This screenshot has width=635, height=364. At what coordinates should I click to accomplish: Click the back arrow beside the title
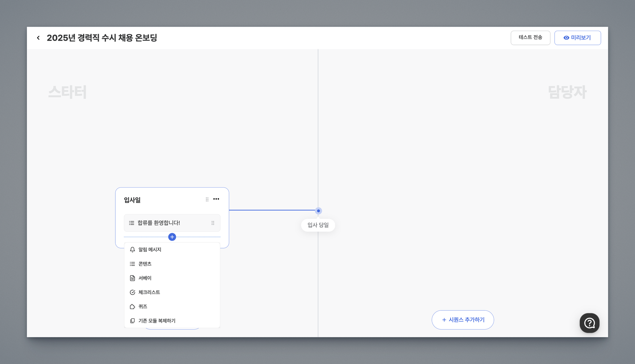[x=38, y=38]
